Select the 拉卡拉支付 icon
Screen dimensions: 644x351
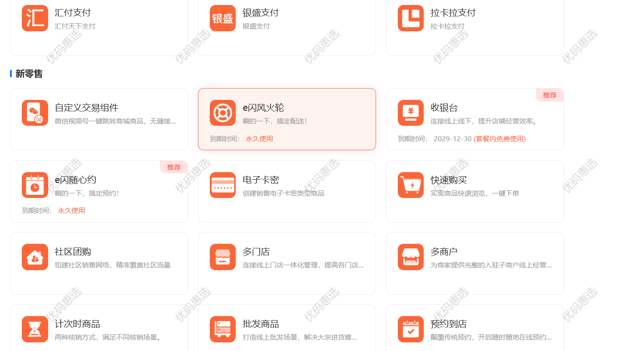tap(411, 18)
